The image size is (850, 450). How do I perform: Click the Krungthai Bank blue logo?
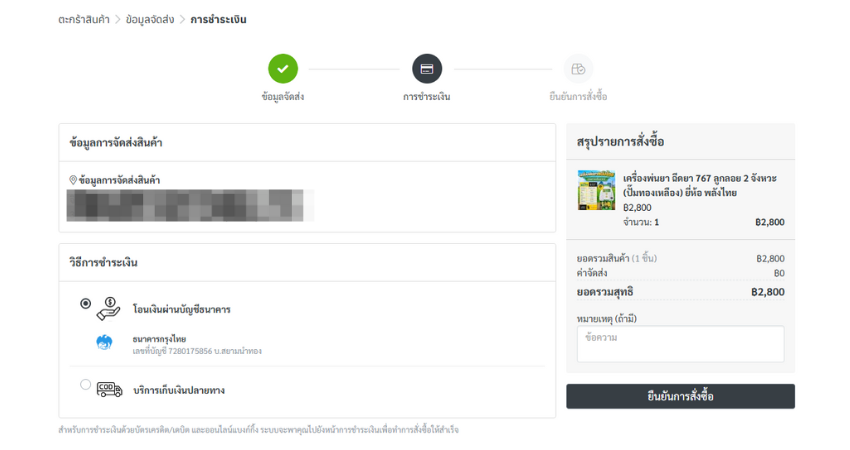click(104, 343)
